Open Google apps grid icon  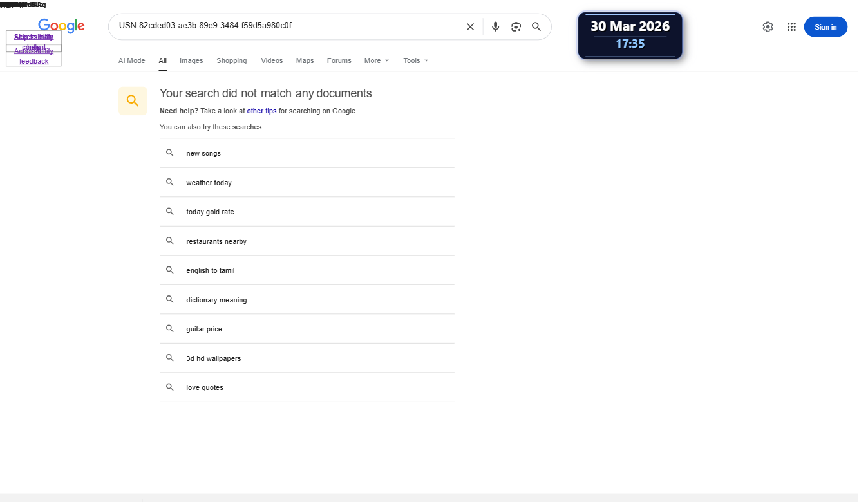[791, 27]
